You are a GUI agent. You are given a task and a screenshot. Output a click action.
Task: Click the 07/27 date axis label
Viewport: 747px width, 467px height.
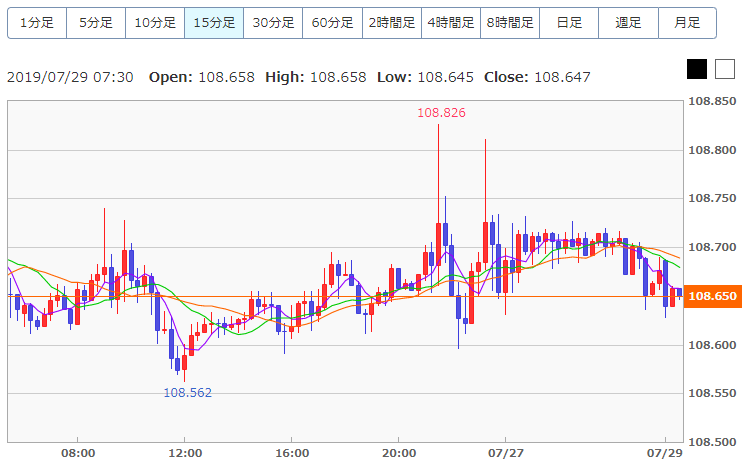(505, 453)
